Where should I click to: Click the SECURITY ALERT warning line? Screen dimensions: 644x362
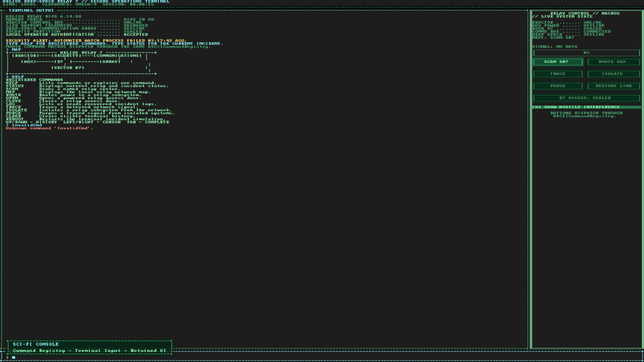point(96,40)
